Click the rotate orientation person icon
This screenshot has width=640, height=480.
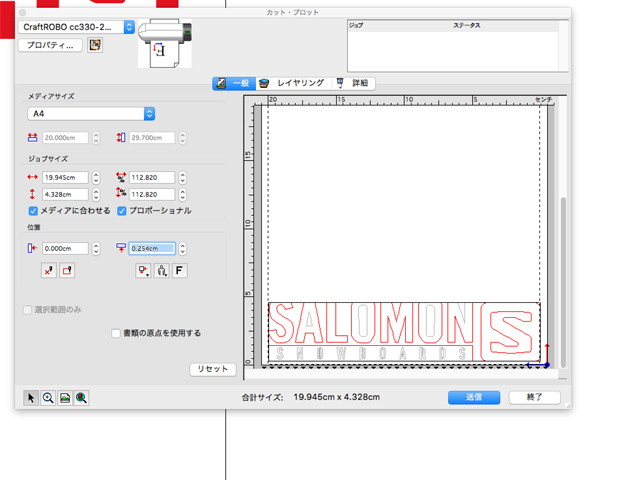pyautogui.click(x=162, y=270)
